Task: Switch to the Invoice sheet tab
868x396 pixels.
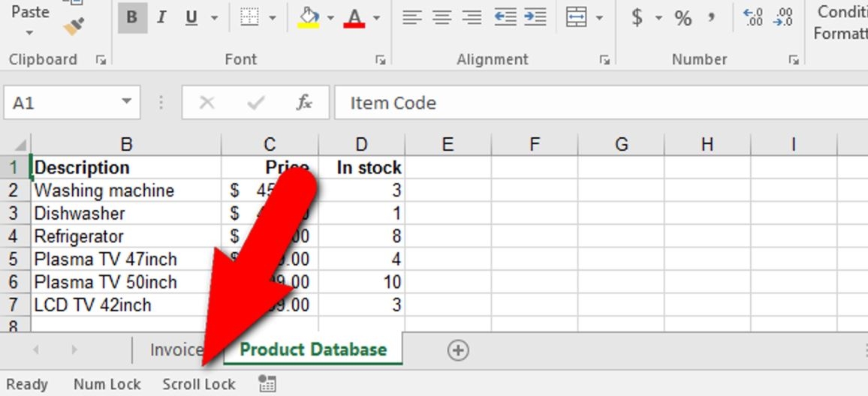Action: point(176,349)
